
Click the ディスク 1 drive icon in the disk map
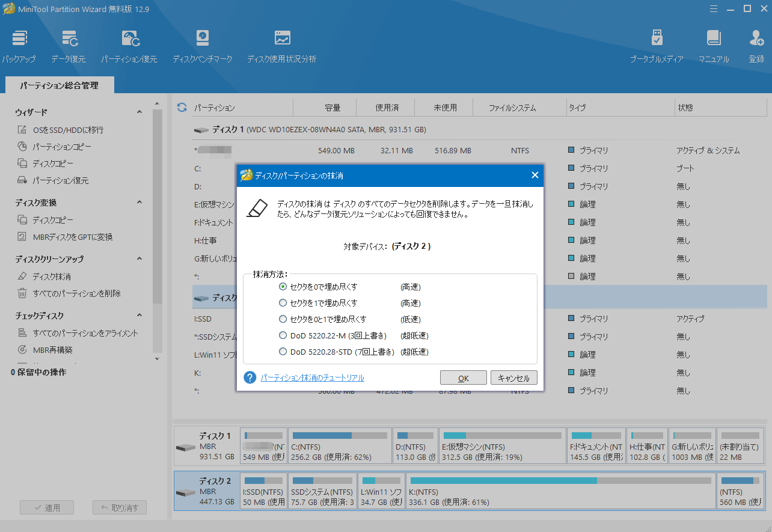click(x=186, y=448)
